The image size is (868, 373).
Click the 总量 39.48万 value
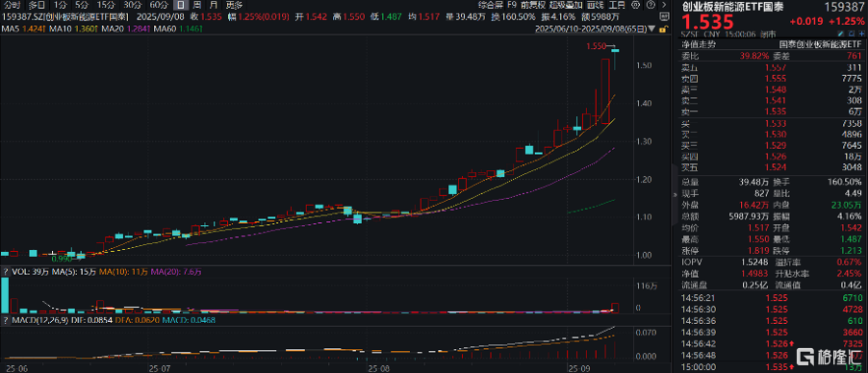pos(754,182)
